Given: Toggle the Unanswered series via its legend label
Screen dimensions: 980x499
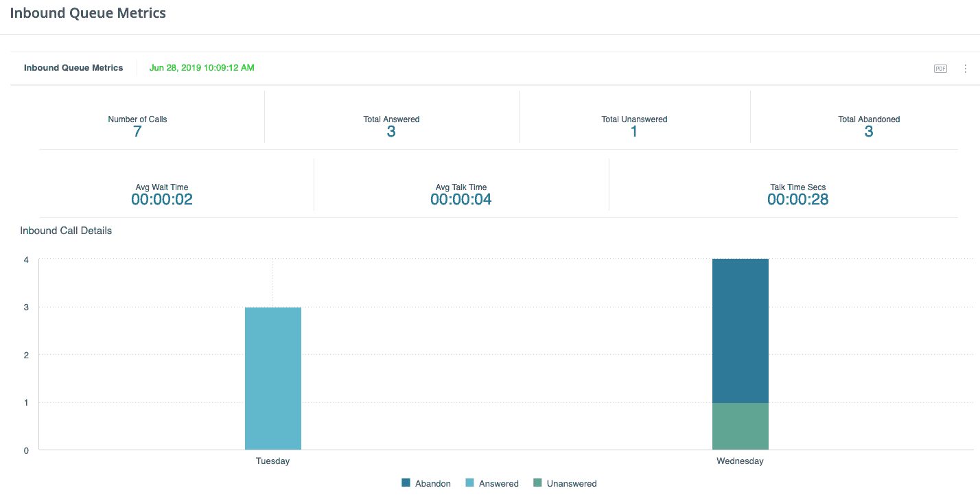Looking at the screenshot, I should click(x=572, y=483).
